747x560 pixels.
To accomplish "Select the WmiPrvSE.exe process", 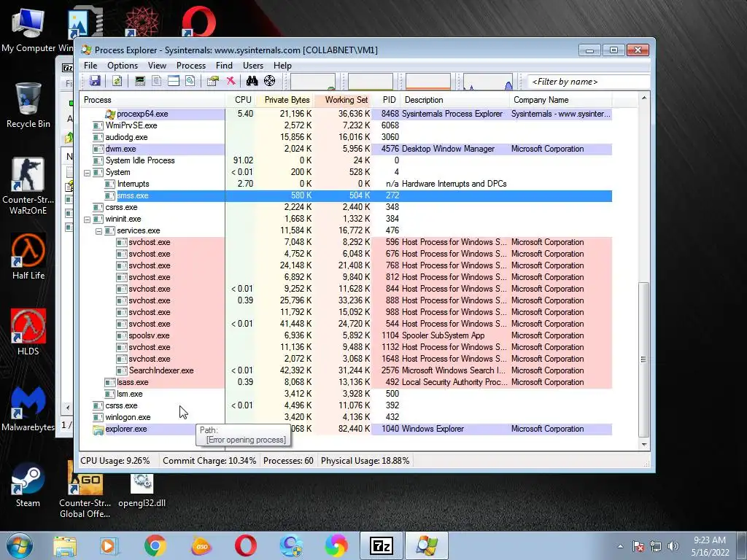I will pos(346,125).
